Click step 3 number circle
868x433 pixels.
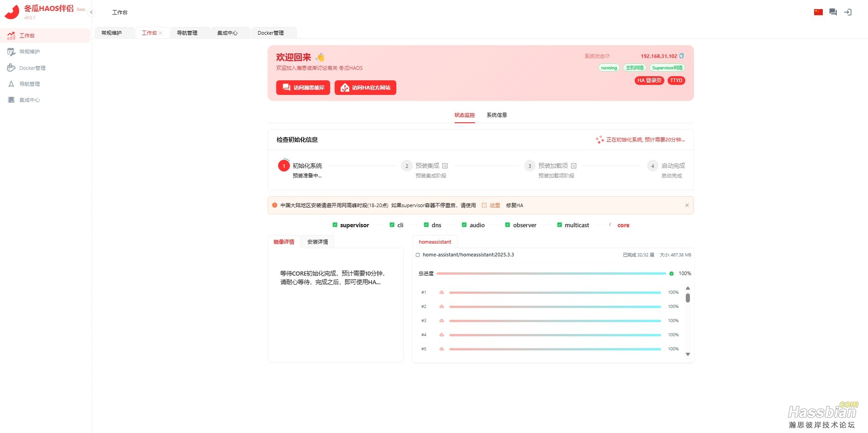(530, 166)
